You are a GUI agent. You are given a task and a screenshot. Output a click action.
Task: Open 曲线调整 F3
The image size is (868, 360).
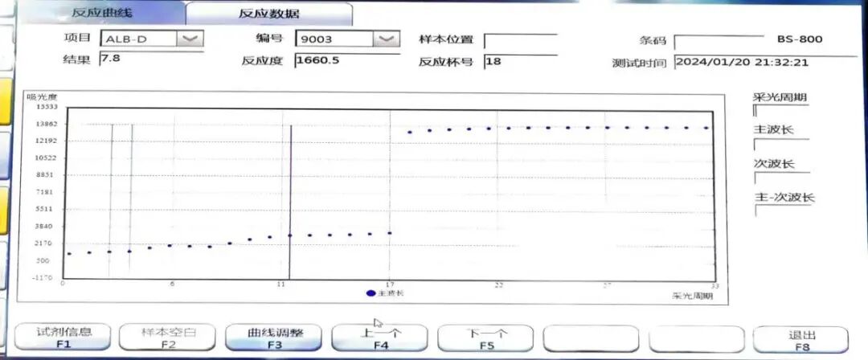(x=274, y=337)
